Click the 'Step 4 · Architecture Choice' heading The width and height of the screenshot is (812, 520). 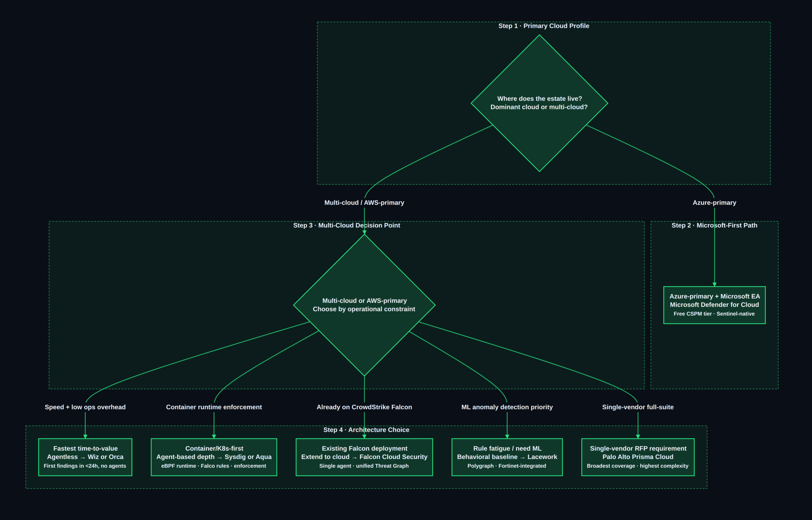point(366,430)
